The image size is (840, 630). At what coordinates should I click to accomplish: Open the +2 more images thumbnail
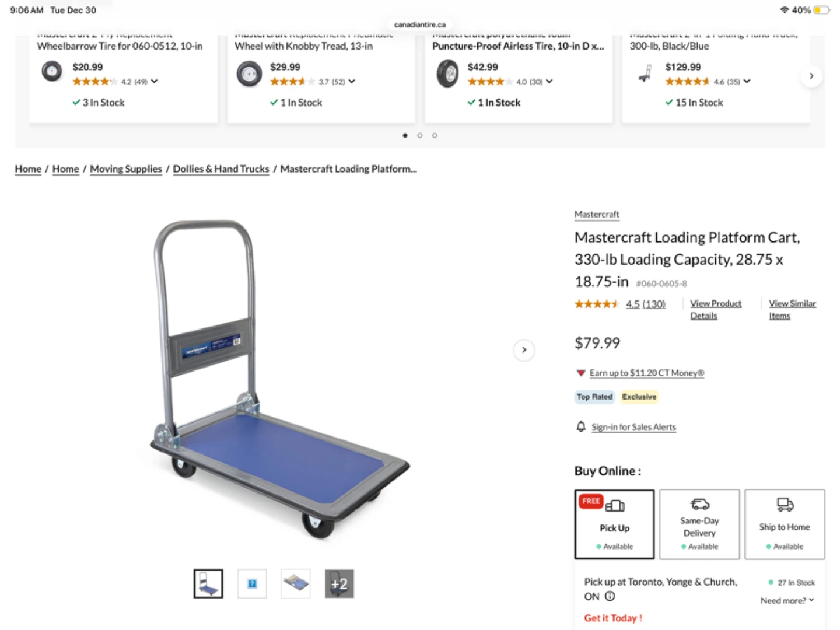[x=339, y=583]
